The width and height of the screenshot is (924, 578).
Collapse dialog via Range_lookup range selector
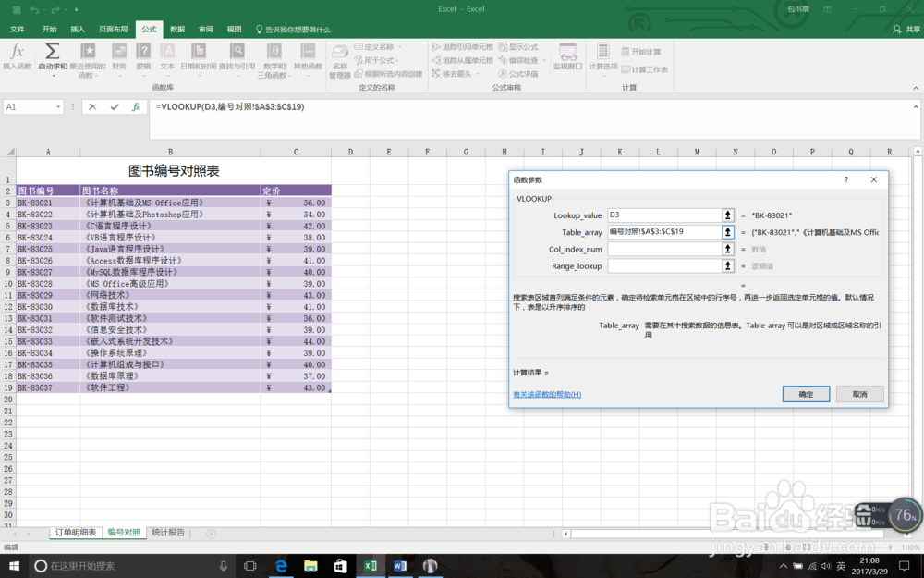pos(728,266)
